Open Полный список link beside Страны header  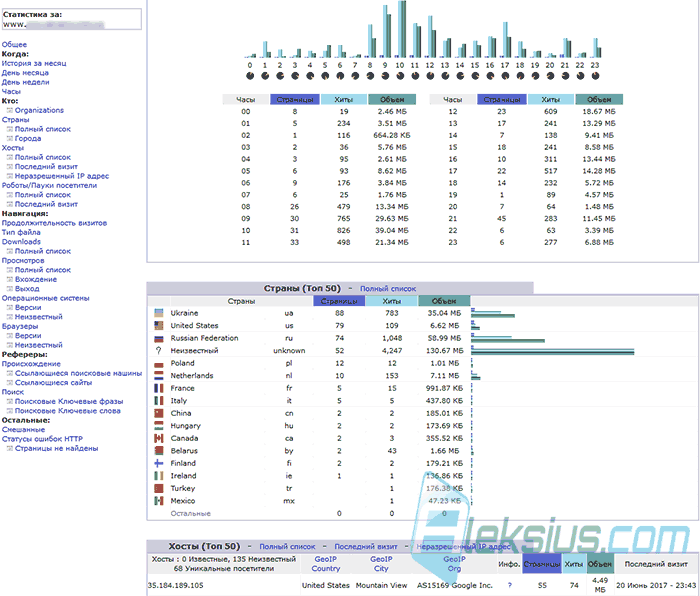[x=388, y=289]
